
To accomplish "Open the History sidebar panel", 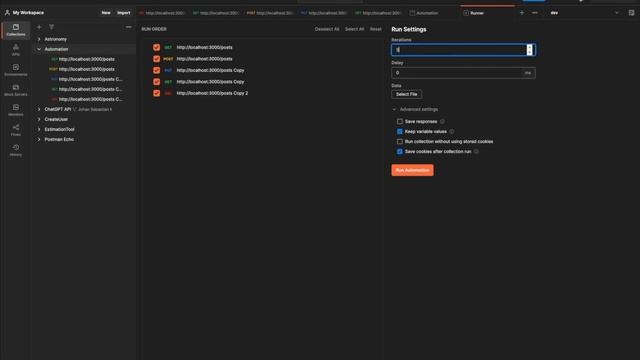I will click(x=16, y=150).
